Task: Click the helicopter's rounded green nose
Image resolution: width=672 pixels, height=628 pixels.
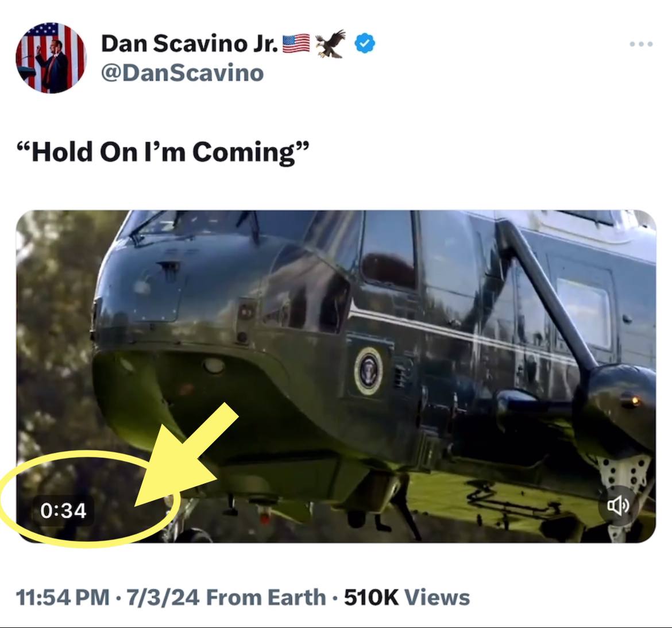Action: (x=138, y=368)
